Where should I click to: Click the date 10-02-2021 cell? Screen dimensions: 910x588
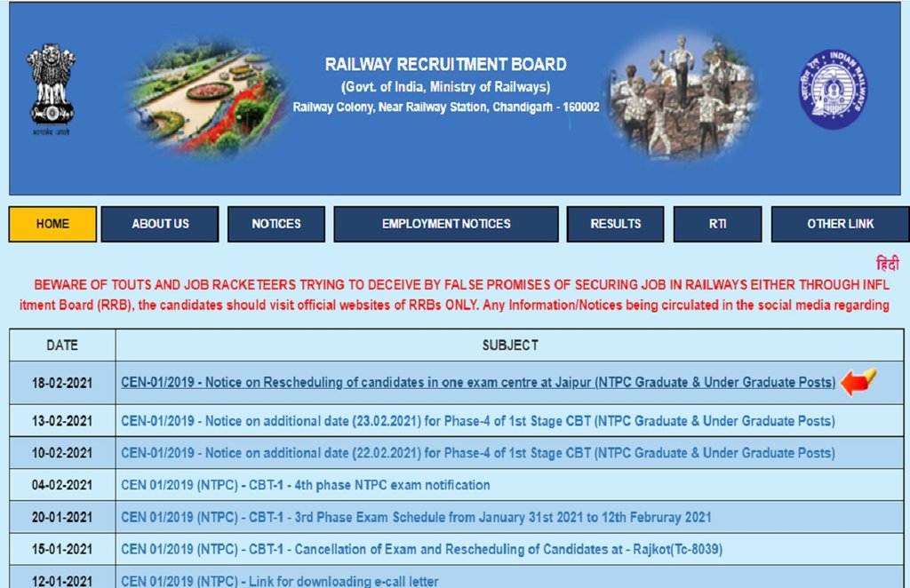click(x=62, y=453)
